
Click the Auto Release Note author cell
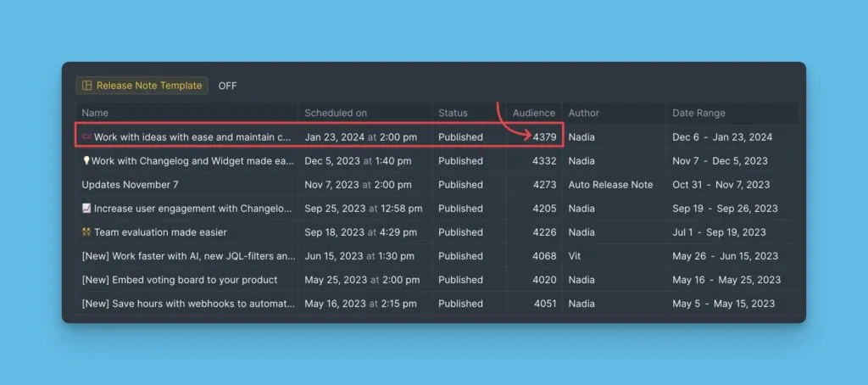click(610, 184)
